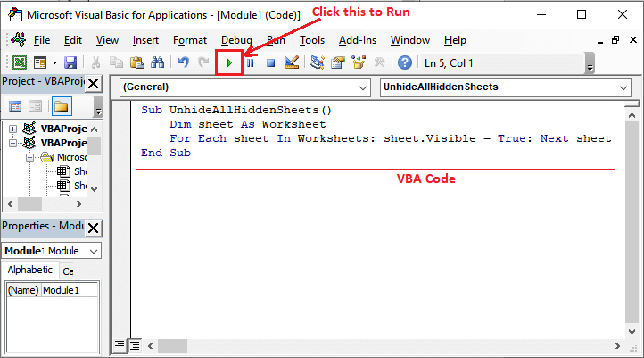
Task: Open the Edit menu
Action: pos(73,40)
